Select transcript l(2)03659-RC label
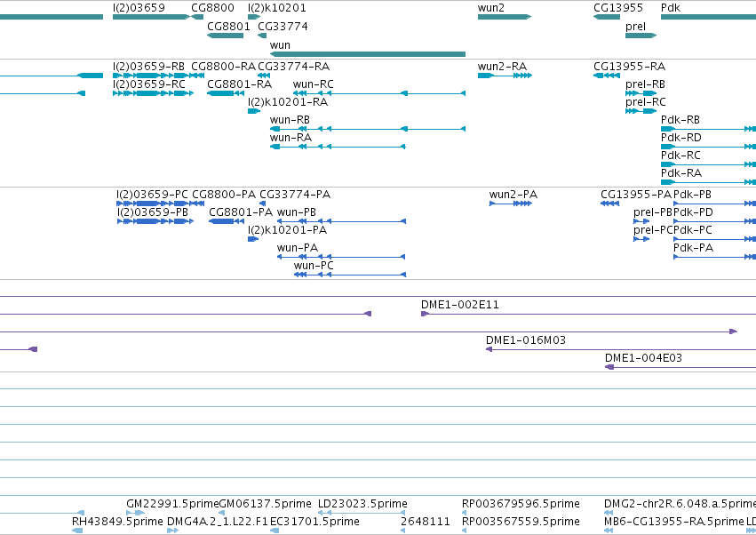Screen dimensions: 756x535 [149, 84]
